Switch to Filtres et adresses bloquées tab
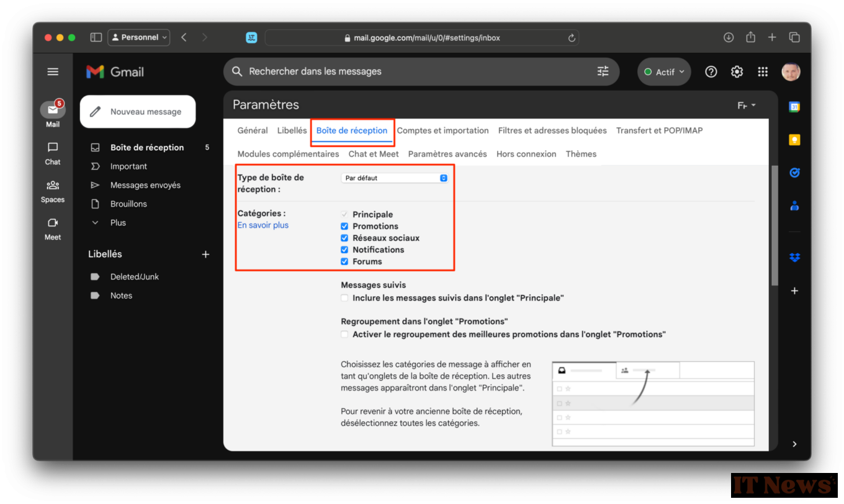This screenshot has width=844, height=504. pos(552,131)
